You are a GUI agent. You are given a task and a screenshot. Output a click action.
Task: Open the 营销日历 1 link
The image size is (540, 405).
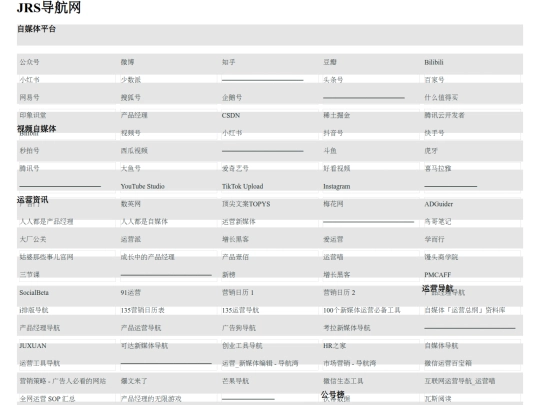point(238,293)
